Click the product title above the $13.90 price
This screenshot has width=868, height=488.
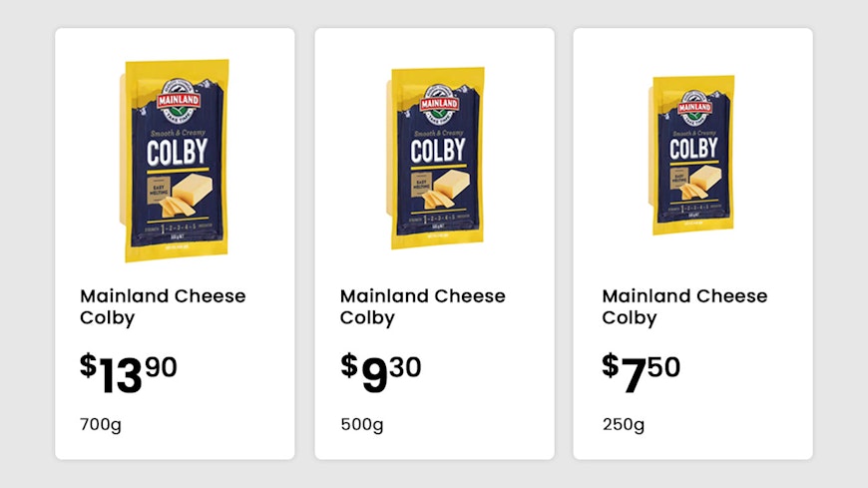[163, 306]
